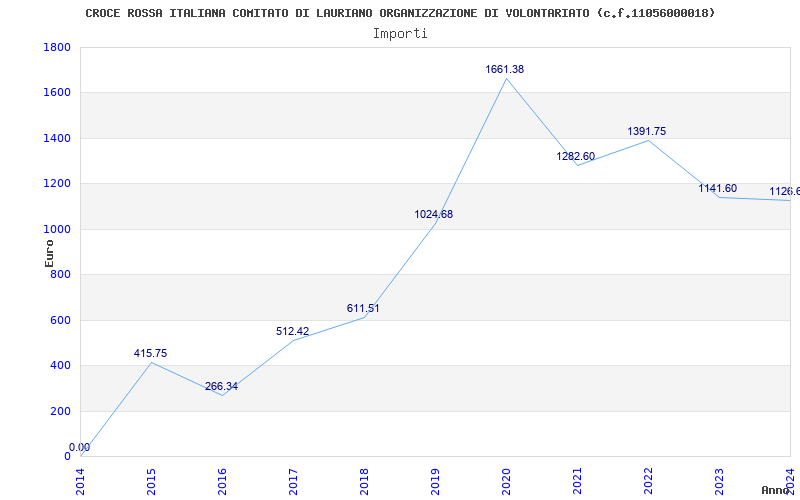Click x-axis year 2019
Screen dimensions: 800x500
pos(435,481)
